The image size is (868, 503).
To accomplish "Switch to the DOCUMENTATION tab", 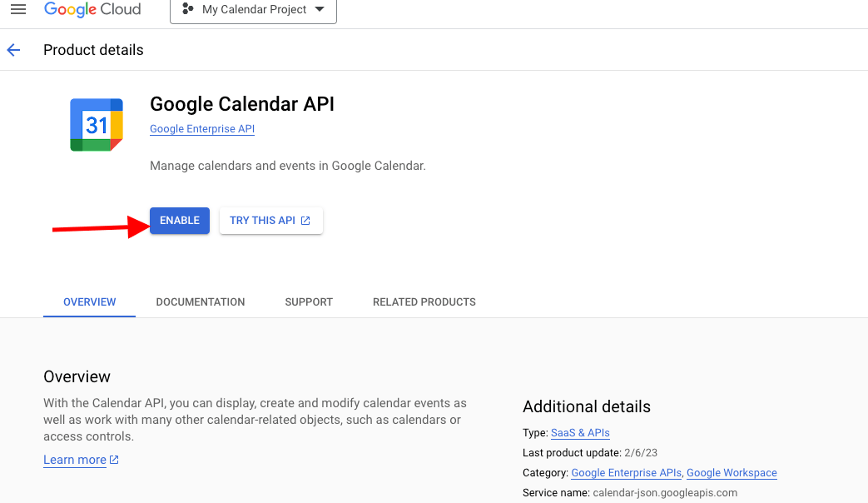I will pyautogui.click(x=200, y=301).
